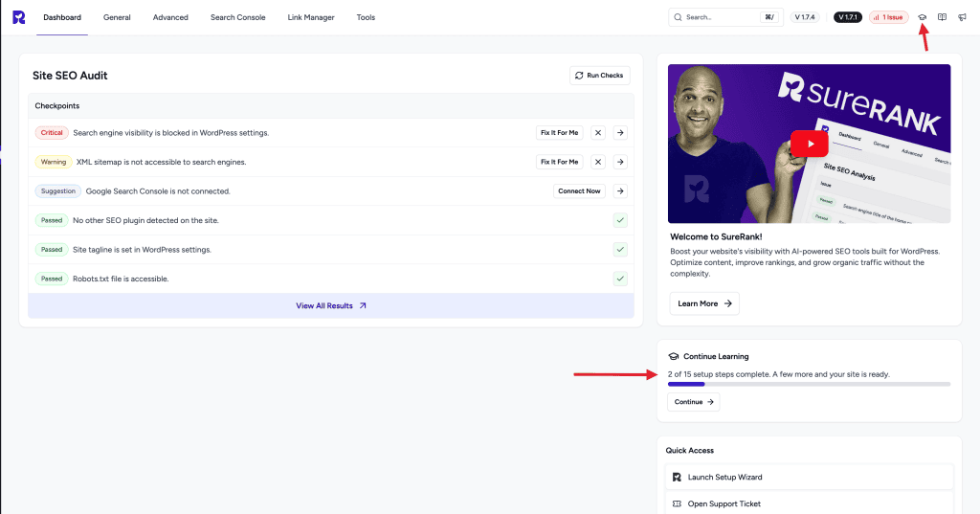Click the Learn More button

(704, 303)
